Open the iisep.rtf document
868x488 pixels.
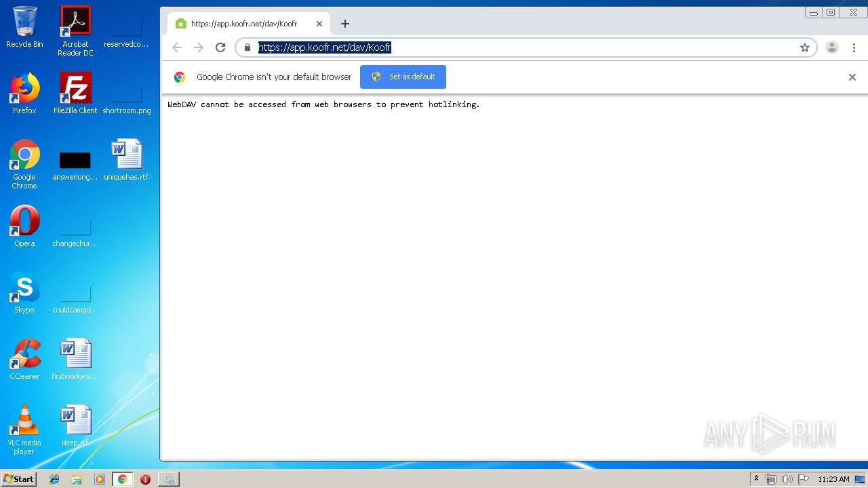75,426
